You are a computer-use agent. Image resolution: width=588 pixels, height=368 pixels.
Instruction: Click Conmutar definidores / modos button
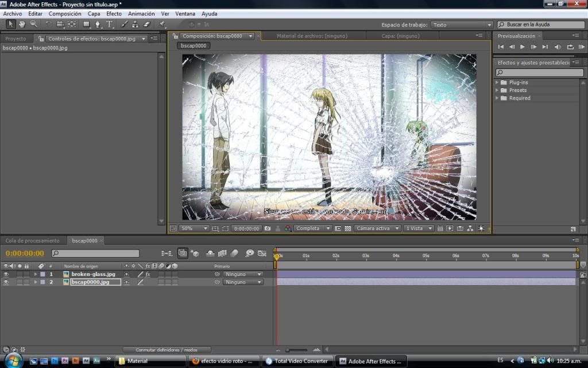[167, 350]
